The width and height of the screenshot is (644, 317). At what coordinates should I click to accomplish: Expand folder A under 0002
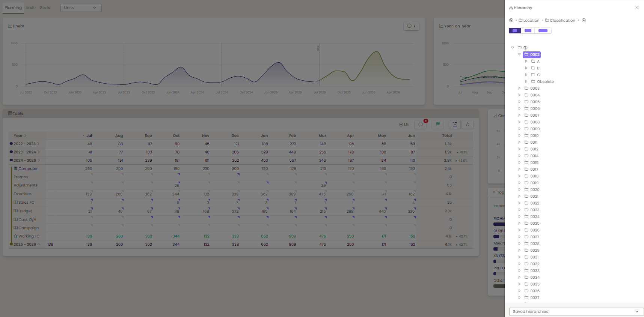pyautogui.click(x=526, y=61)
